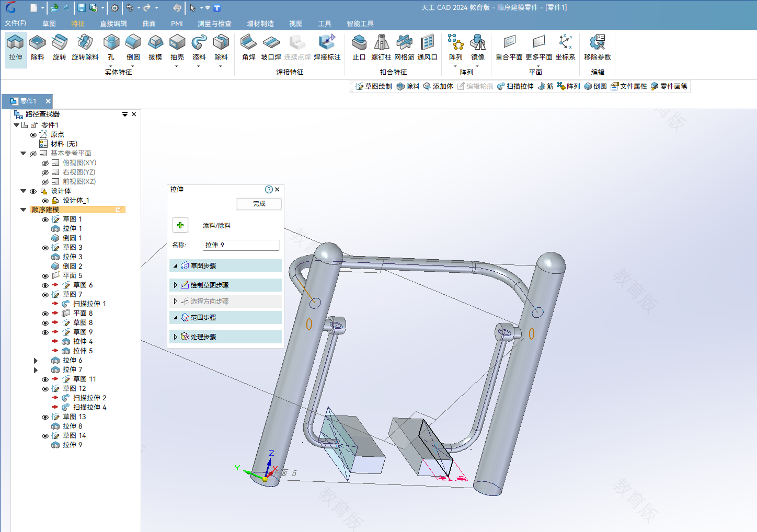Activate the 孔 hole tool
The height and width of the screenshot is (532, 757).
point(111,48)
